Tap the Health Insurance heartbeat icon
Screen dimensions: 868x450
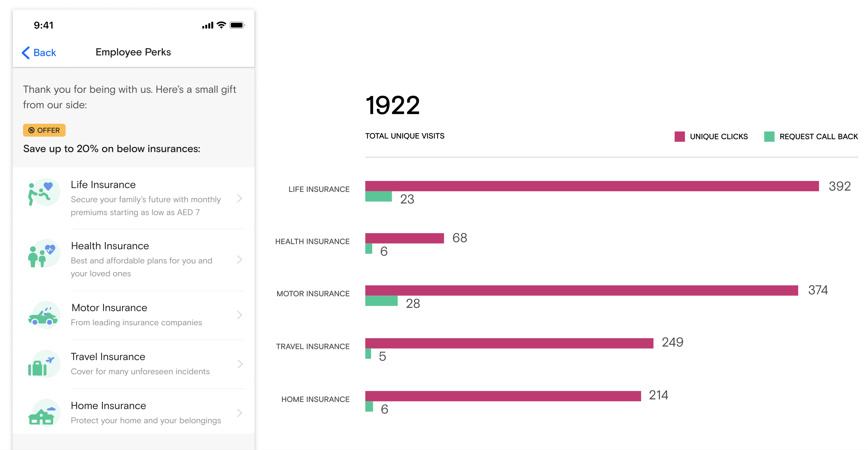[44, 254]
